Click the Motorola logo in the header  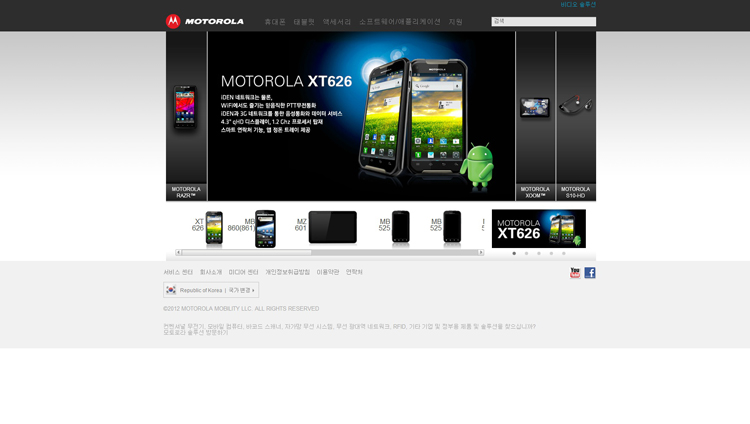pos(205,21)
